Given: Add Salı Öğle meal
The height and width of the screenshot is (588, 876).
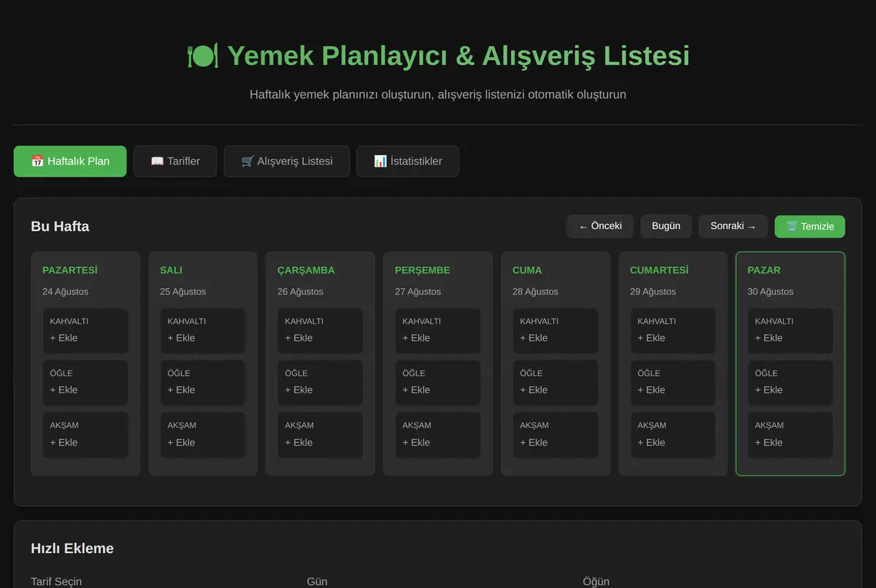Looking at the screenshot, I should 203,382.
